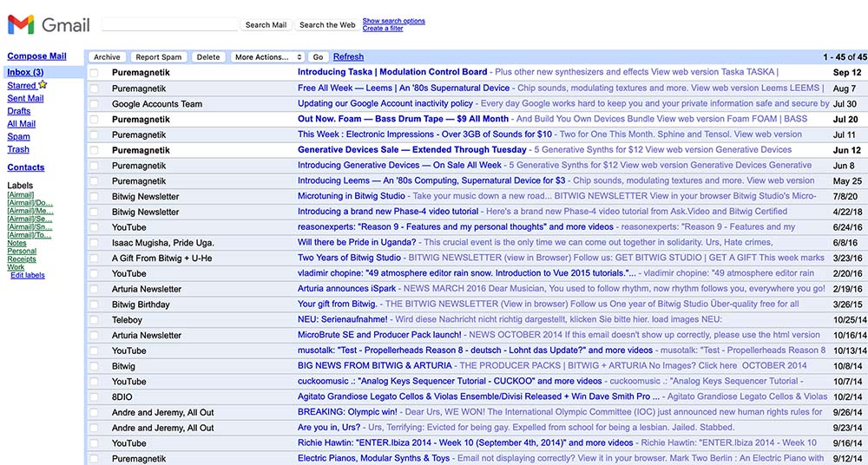Focus the search text field
Viewport: 868px width, 465px height.
pyautogui.click(x=170, y=24)
